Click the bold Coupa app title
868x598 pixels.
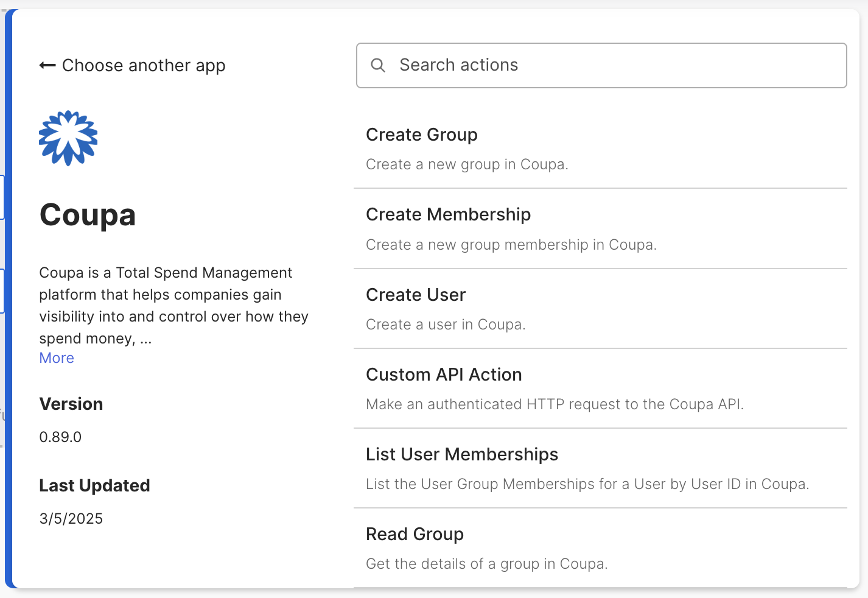(88, 215)
